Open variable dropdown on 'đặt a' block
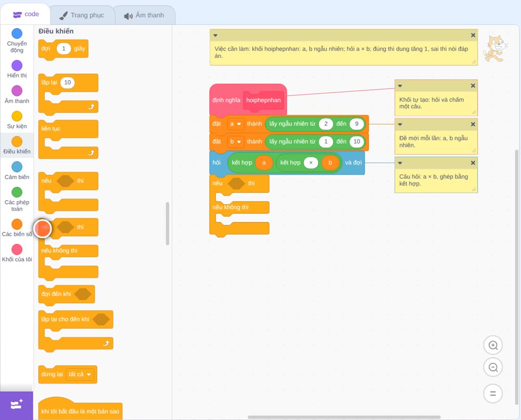Viewport: 521px width, 420px height. click(235, 124)
